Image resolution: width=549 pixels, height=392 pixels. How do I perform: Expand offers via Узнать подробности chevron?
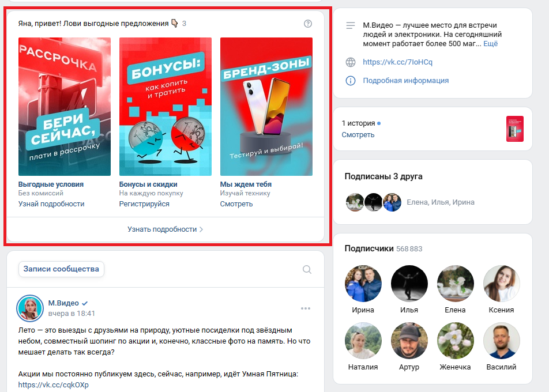[201, 229]
